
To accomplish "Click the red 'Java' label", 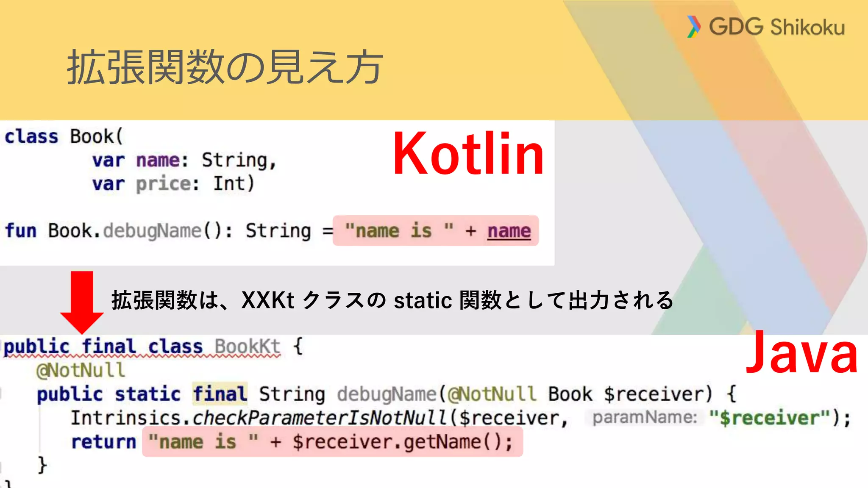I will [x=802, y=352].
